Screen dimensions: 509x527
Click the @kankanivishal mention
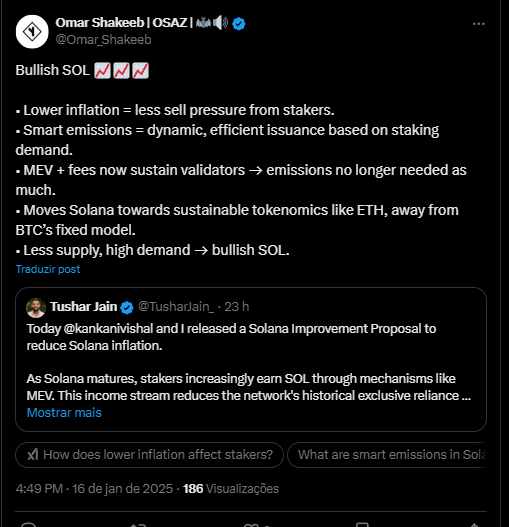108,329
